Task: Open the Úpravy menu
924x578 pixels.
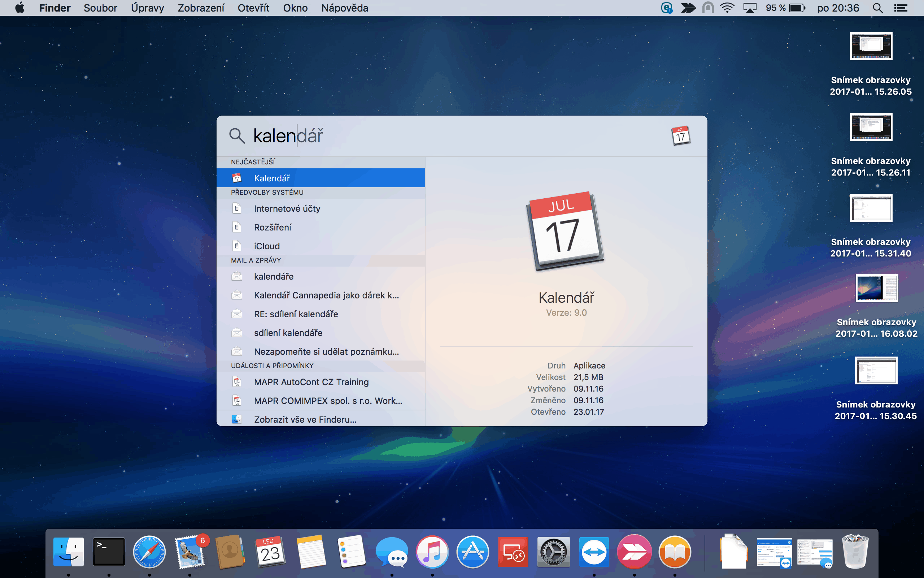Action: point(147,8)
